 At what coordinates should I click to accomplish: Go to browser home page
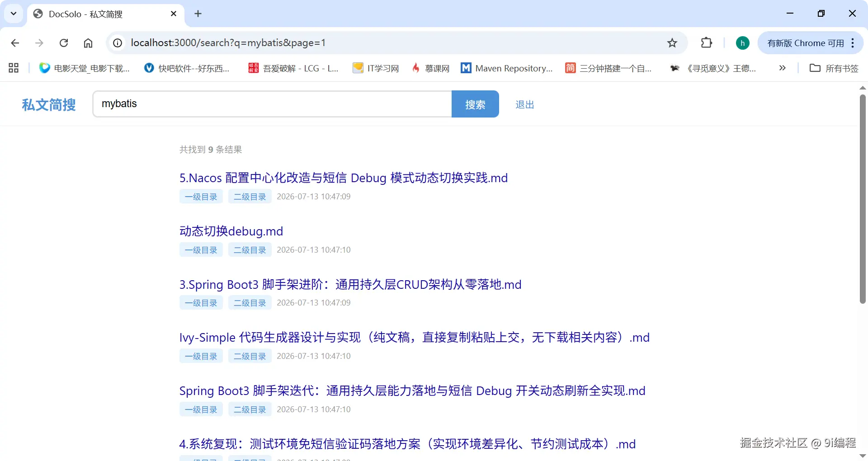pyautogui.click(x=88, y=43)
